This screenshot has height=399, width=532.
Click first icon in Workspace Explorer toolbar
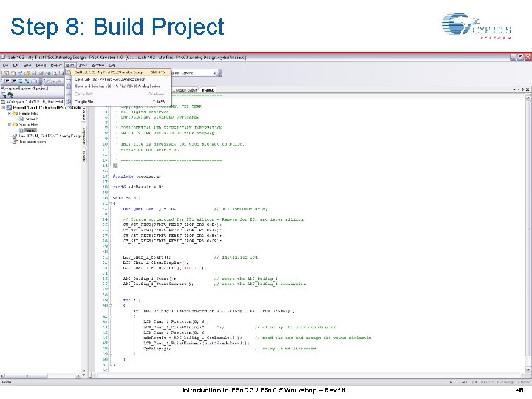[x=4, y=95]
